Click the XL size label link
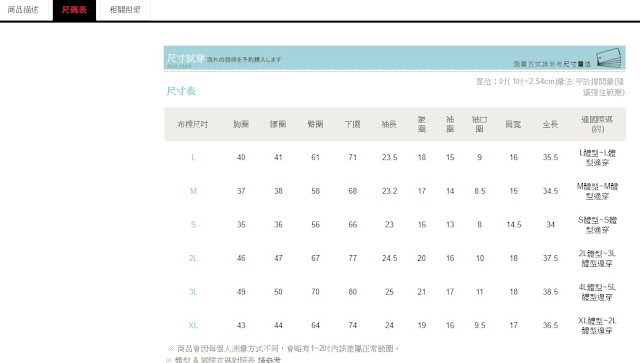This screenshot has width=640, height=363. [x=193, y=325]
